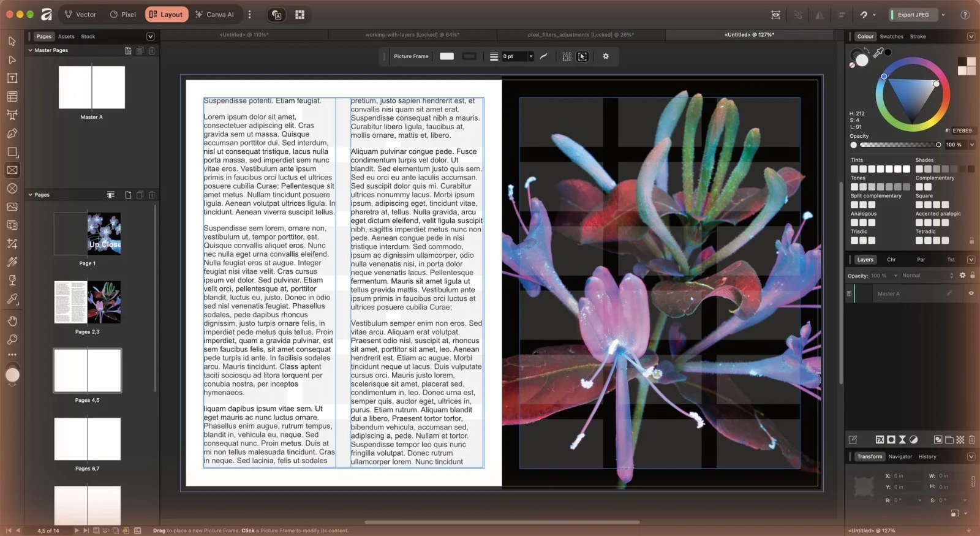
Task: Select the Zoom magnifier tool
Action: pos(12,339)
